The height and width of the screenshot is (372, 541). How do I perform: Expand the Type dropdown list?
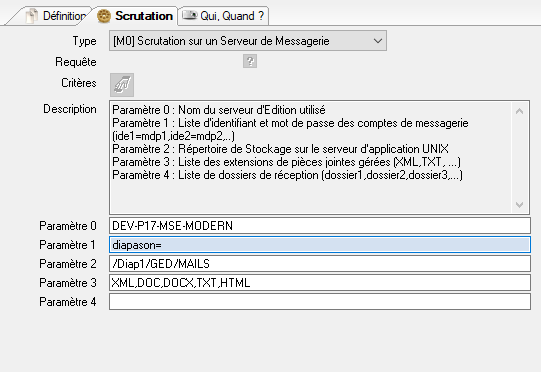coord(248,41)
